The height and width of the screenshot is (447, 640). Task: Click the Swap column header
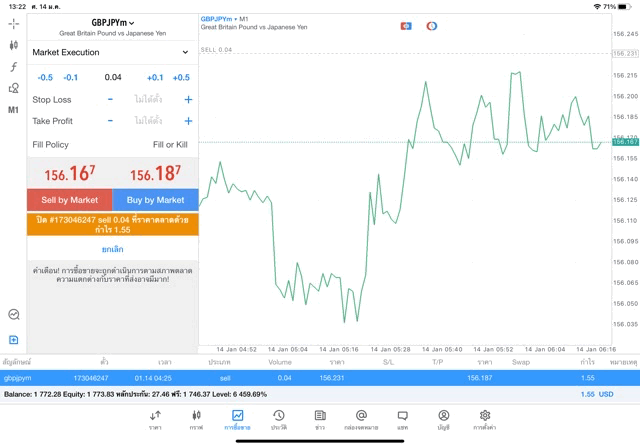pos(521,362)
